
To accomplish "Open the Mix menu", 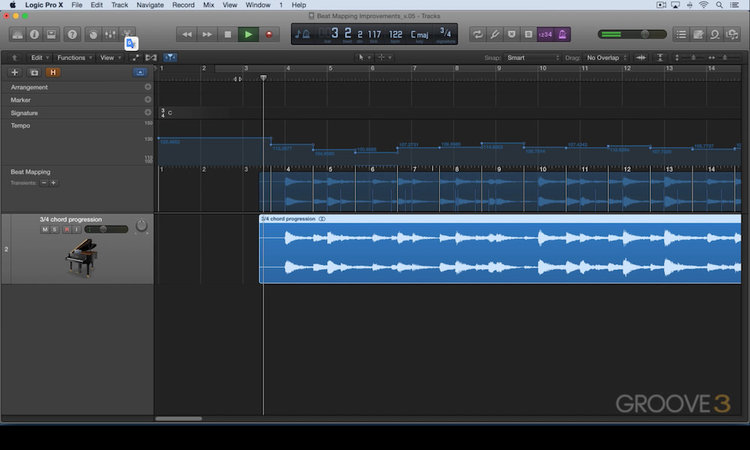I will (209, 5).
